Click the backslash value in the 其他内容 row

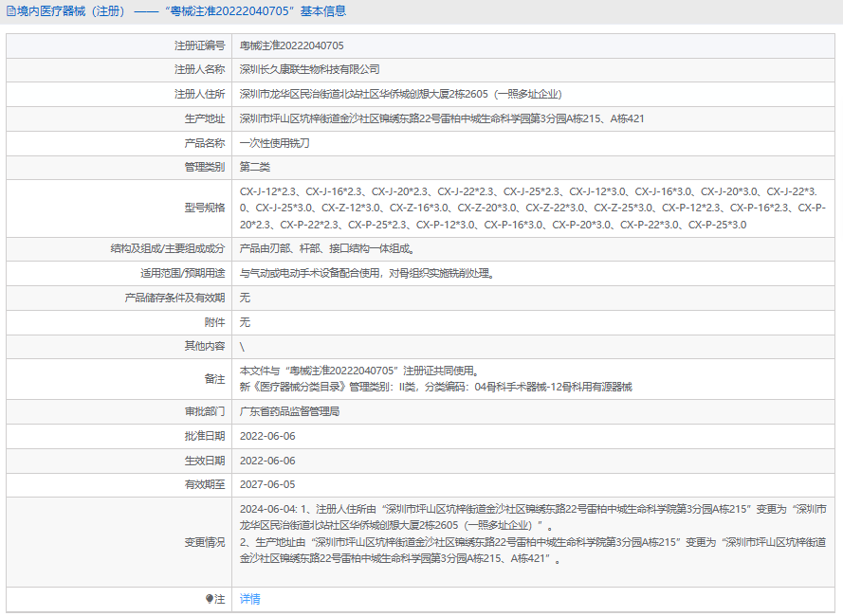pos(243,347)
